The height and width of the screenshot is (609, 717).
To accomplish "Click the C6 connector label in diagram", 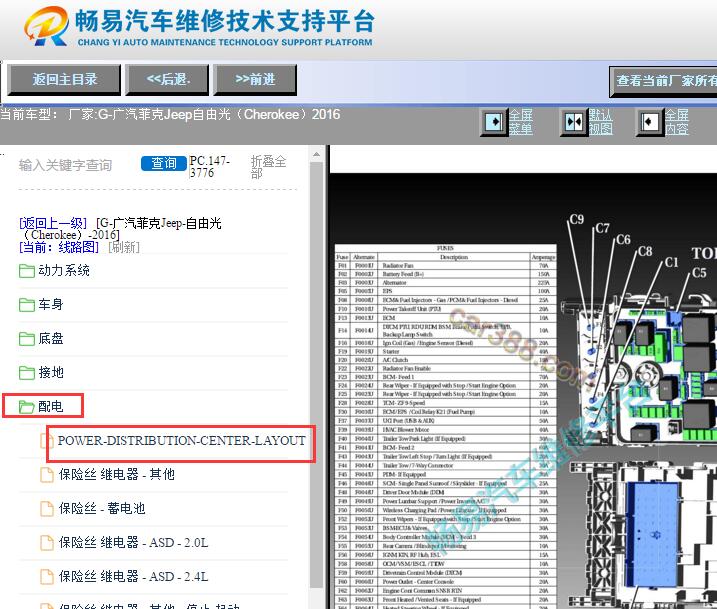I will [x=623, y=240].
